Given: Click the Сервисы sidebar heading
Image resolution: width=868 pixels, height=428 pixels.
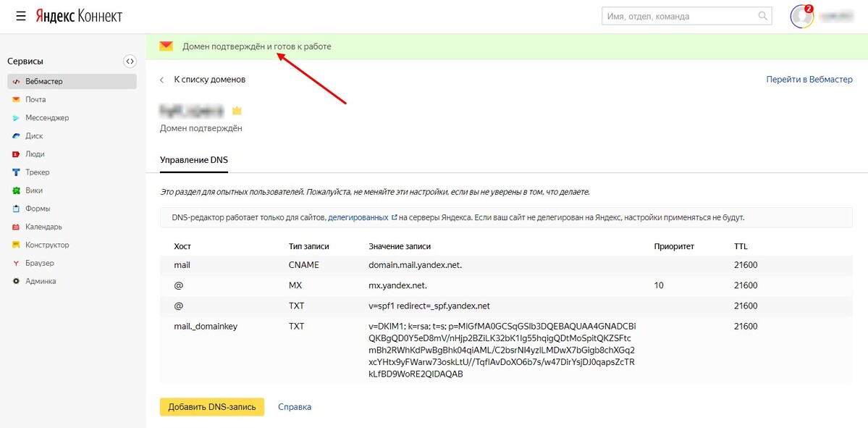Looking at the screenshot, I should pyautogui.click(x=25, y=62).
